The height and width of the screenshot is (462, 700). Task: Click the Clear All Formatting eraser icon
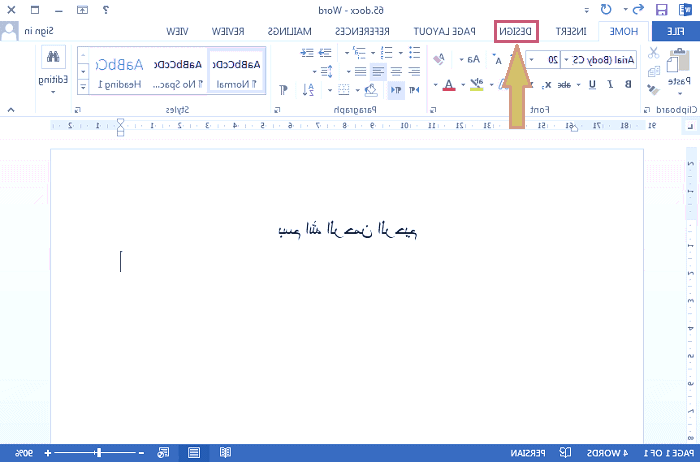click(x=439, y=60)
